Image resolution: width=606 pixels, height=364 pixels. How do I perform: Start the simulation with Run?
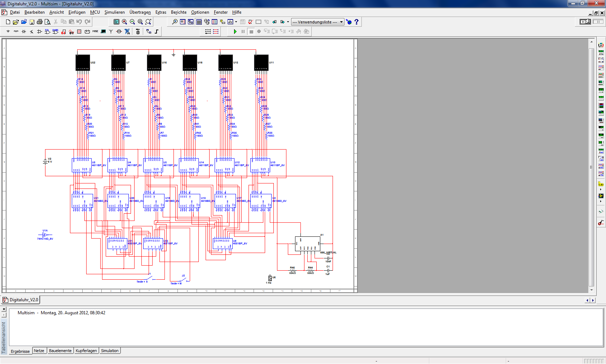235,32
